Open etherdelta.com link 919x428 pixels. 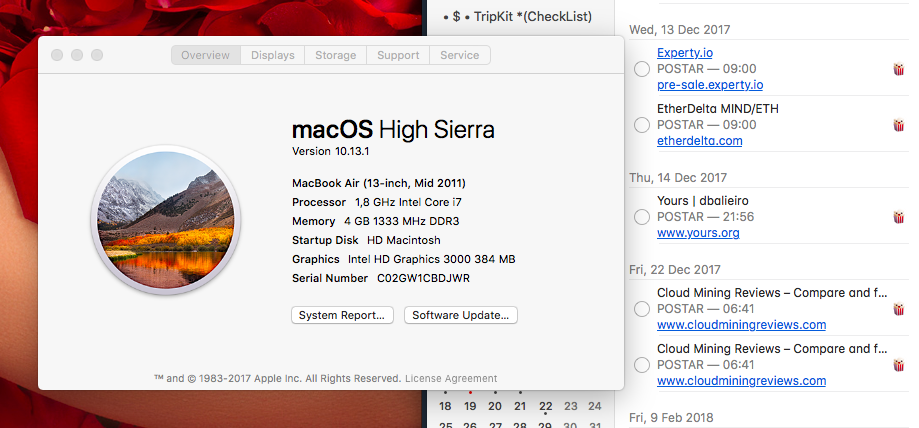[699, 141]
